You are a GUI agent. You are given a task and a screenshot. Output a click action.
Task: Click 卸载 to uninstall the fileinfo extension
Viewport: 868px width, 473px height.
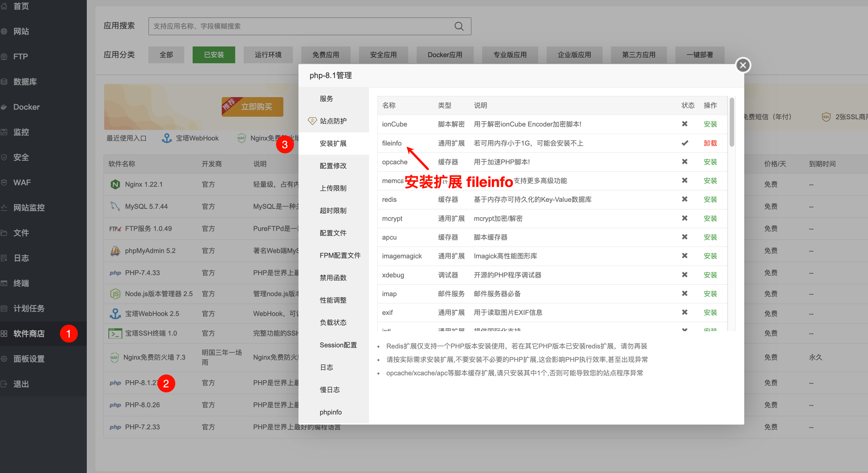(x=710, y=143)
